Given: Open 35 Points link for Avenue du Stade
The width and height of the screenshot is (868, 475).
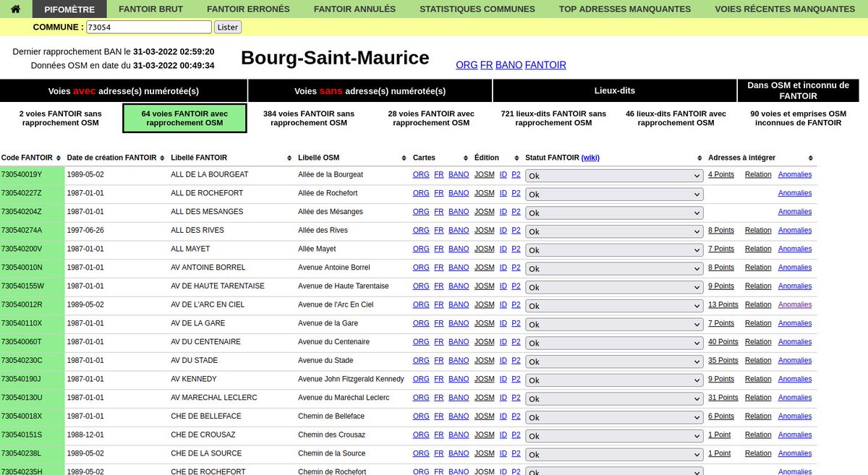Looking at the screenshot, I should pyautogui.click(x=723, y=360).
